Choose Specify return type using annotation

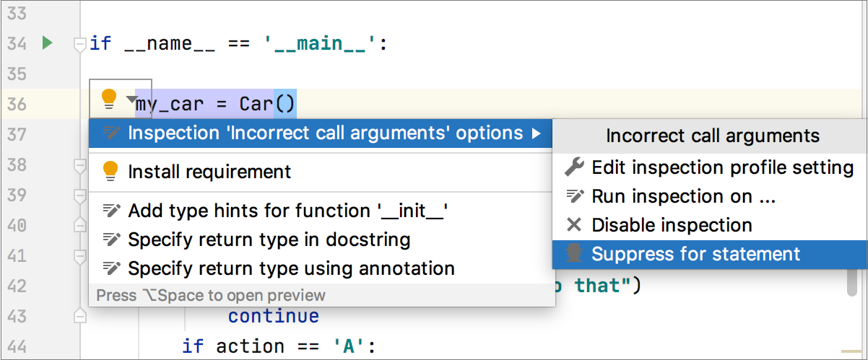(x=291, y=268)
